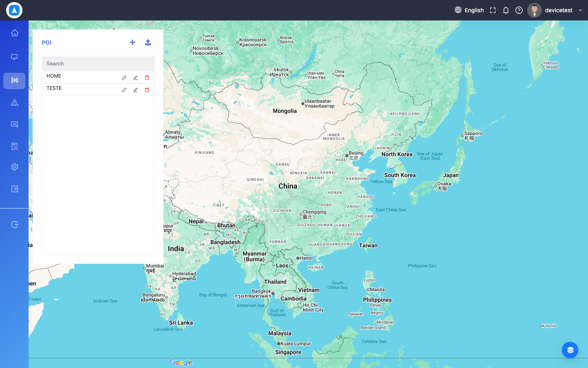588x368 pixels.
Task: Click the Singapore label
Action: pyautogui.click(x=288, y=352)
